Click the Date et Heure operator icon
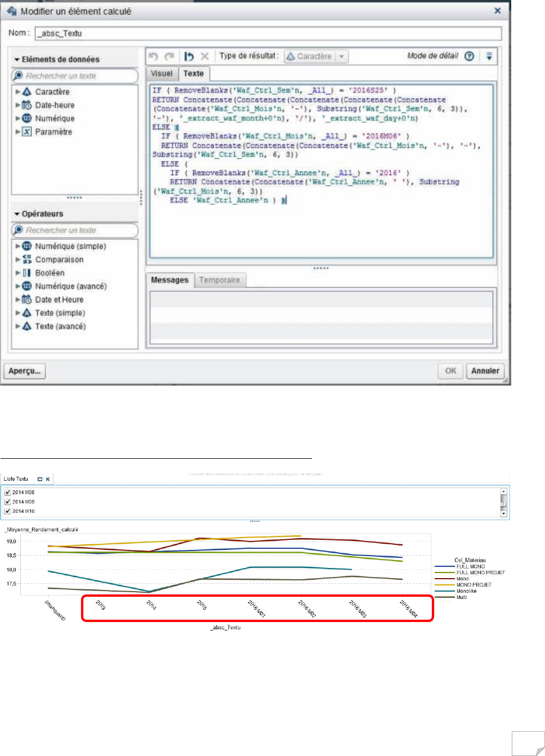 click(x=26, y=299)
